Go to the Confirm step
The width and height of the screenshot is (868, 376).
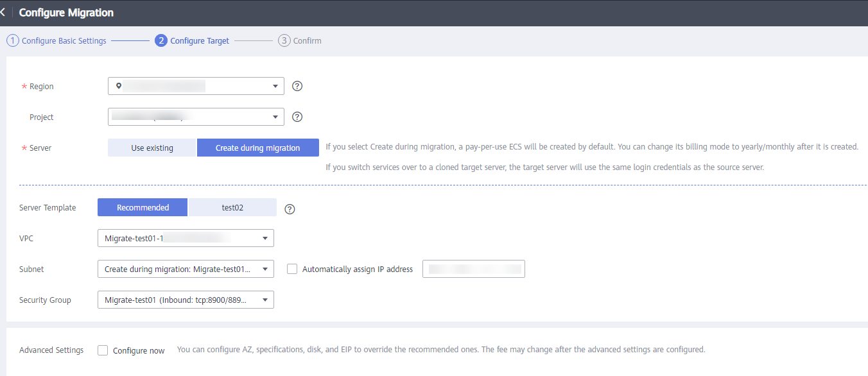point(307,41)
